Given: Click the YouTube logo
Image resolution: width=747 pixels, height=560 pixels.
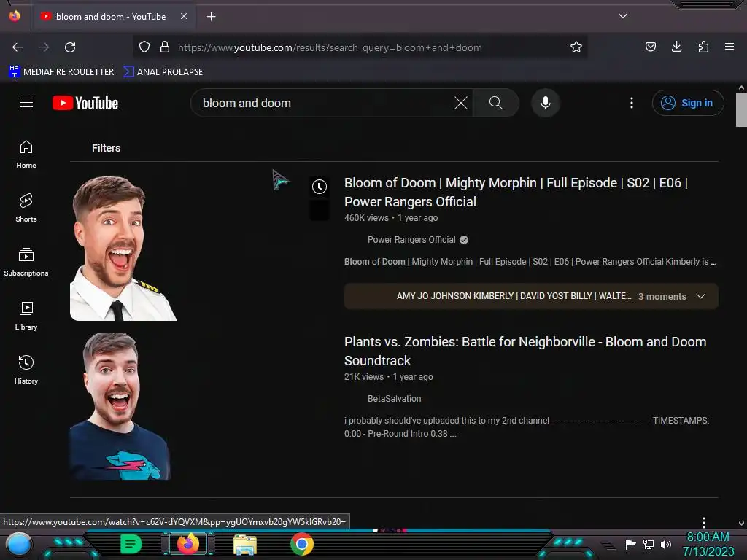Looking at the screenshot, I should pos(85,103).
